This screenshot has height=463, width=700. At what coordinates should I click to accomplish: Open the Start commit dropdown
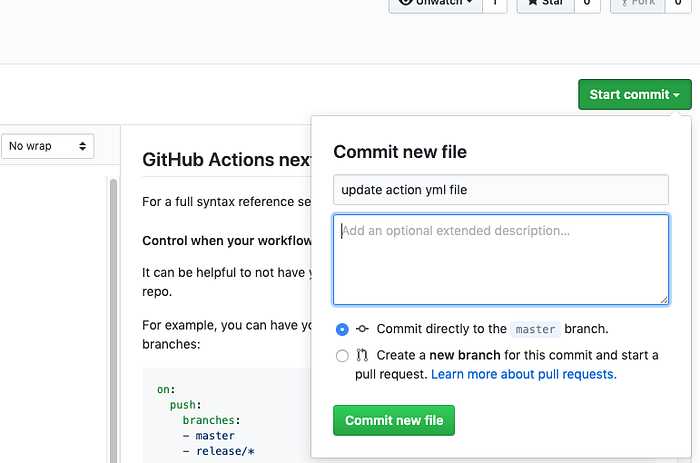634,95
